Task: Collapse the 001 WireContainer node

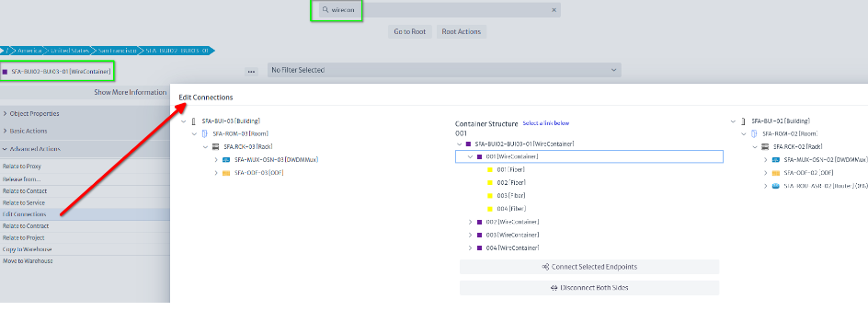Action: click(x=470, y=156)
